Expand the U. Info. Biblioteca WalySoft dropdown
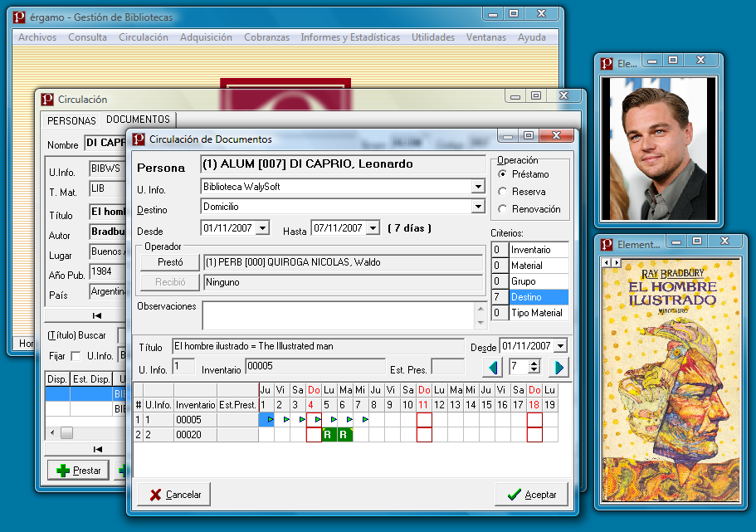Viewport: 756px width, 532px height. click(x=478, y=187)
